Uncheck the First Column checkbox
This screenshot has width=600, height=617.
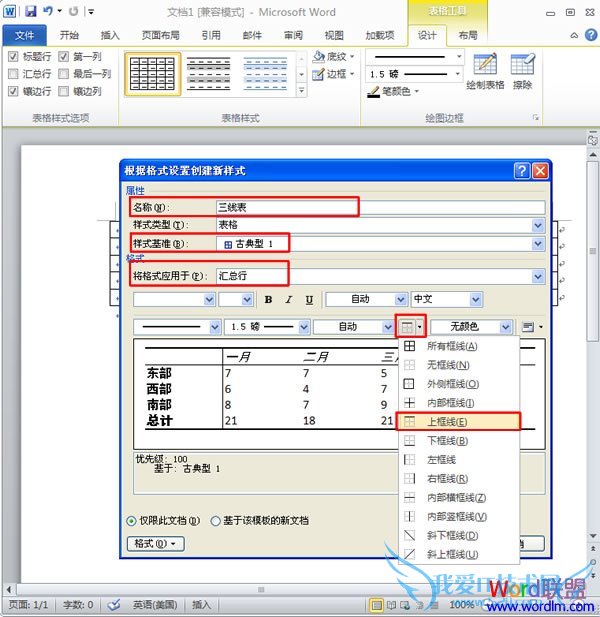[x=63, y=57]
